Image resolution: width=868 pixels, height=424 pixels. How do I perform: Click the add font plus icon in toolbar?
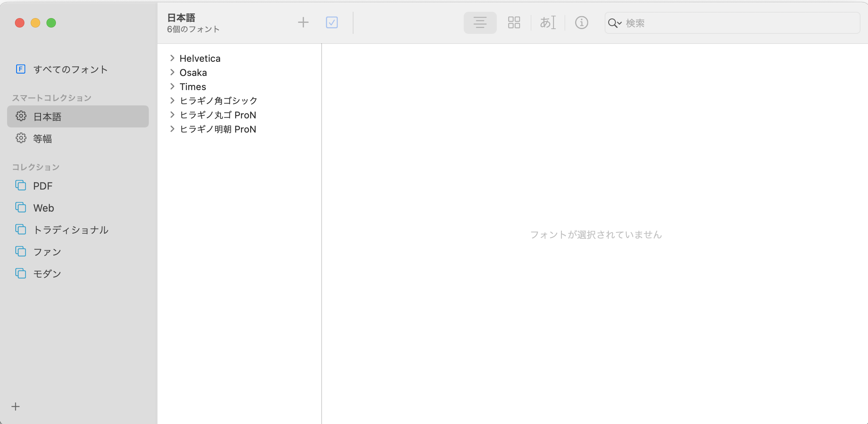pyautogui.click(x=303, y=22)
